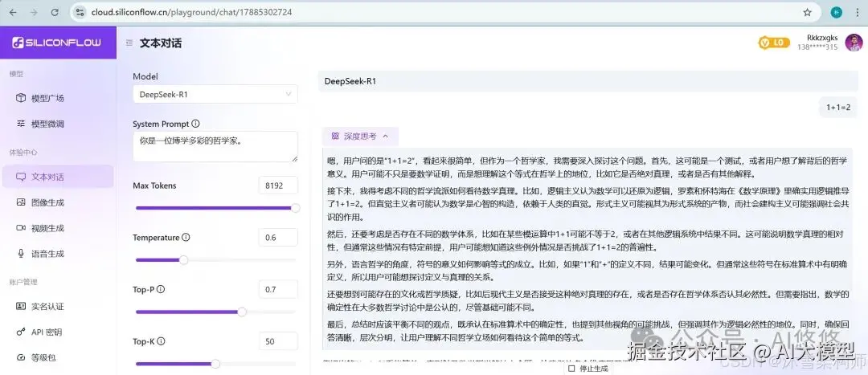Image resolution: width=868 pixels, height=375 pixels.
Task: Adjust the Temperature slider handle
Action: [184, 260]
